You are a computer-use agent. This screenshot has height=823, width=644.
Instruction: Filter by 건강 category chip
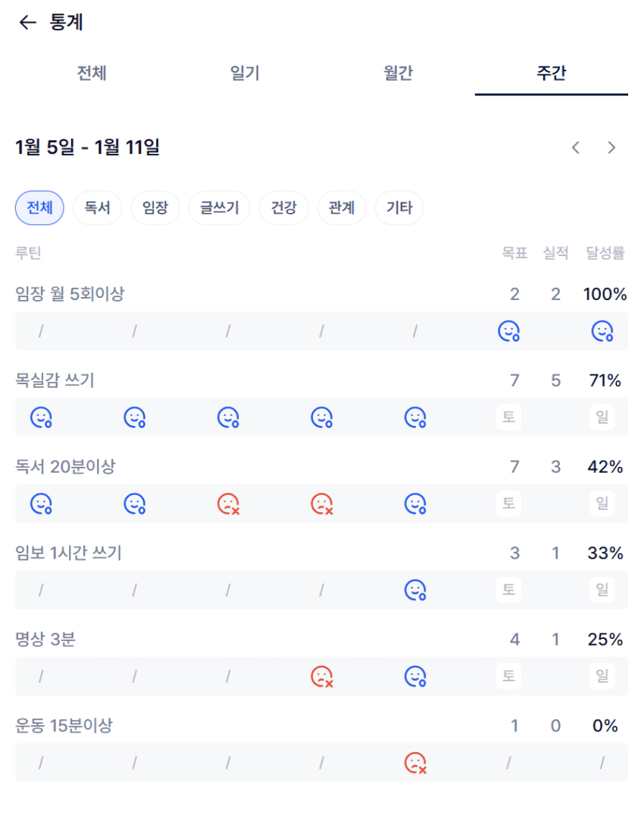click(284, 208)
